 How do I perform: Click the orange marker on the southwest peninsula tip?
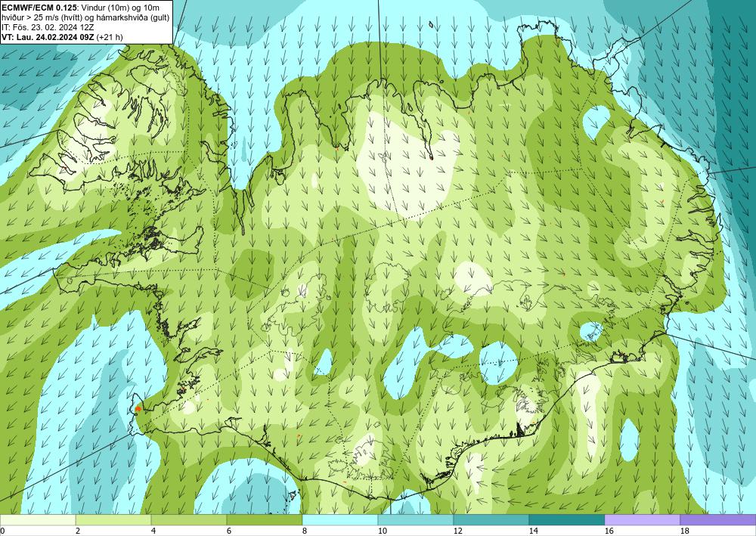(x=138, y=409)
